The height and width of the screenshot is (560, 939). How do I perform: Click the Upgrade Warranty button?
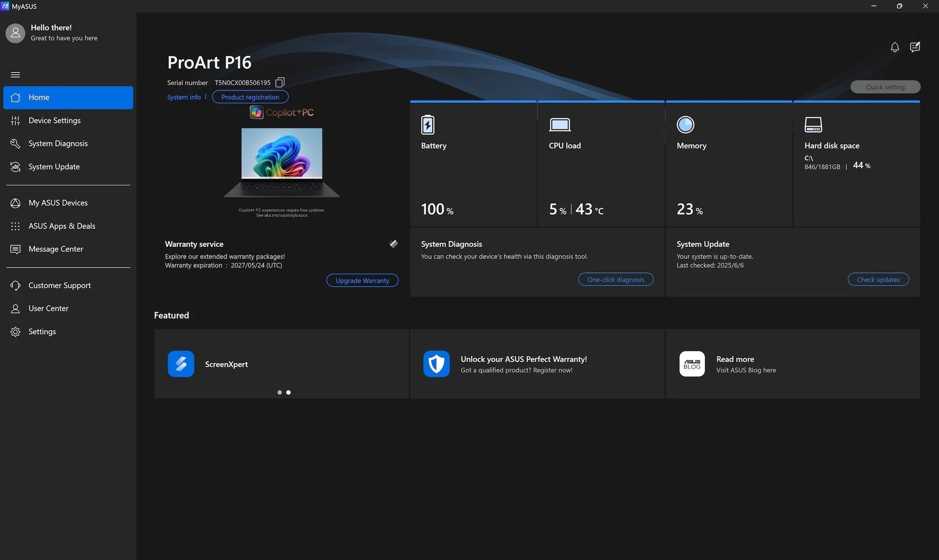tap(362, 280)
